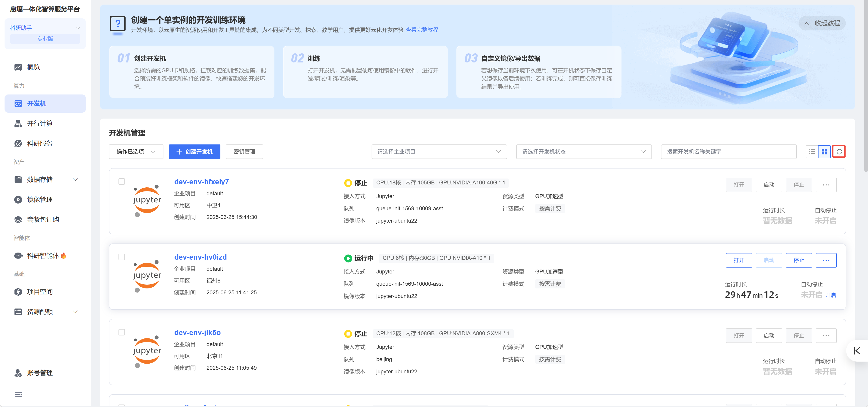Click the 镜像管理 disc icon
This screenshot has width=868, height=407.
tap(18, 200)
